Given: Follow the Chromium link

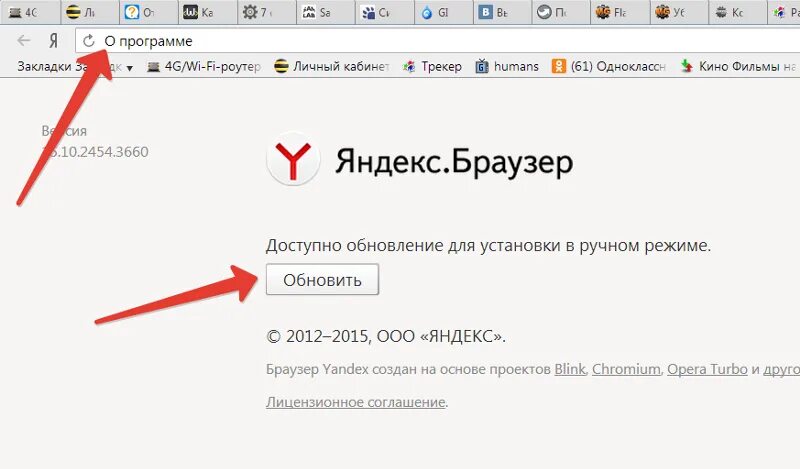Looking at the screenshot, I should click(626, 369).
